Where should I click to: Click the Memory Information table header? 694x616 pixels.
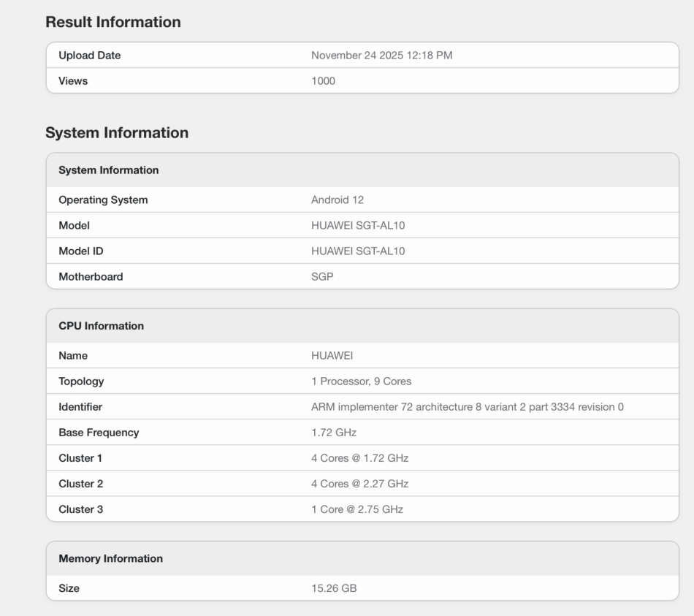[x=110, y=559]
